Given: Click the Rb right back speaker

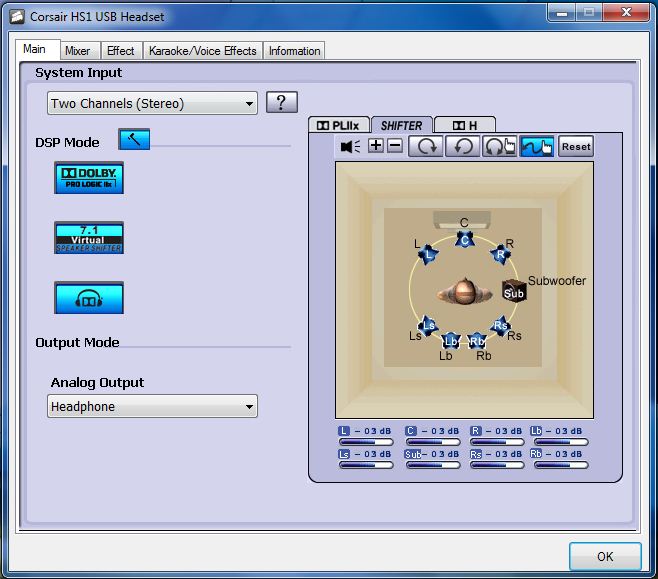Looking at the screenshot, I should coord(477,341).
